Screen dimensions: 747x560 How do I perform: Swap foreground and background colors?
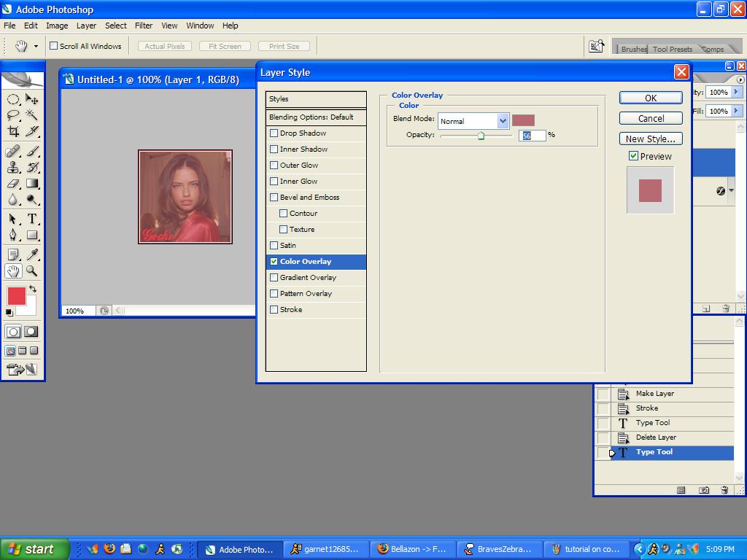[x=33, y=289]
